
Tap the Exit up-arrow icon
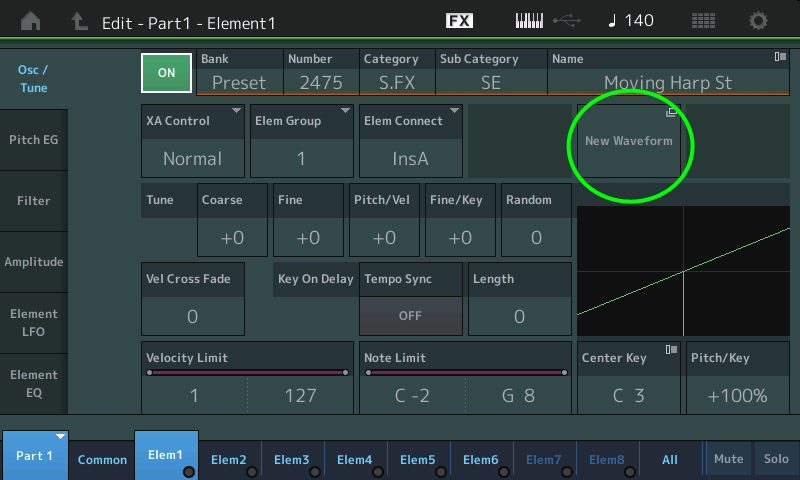pos(79,21)
